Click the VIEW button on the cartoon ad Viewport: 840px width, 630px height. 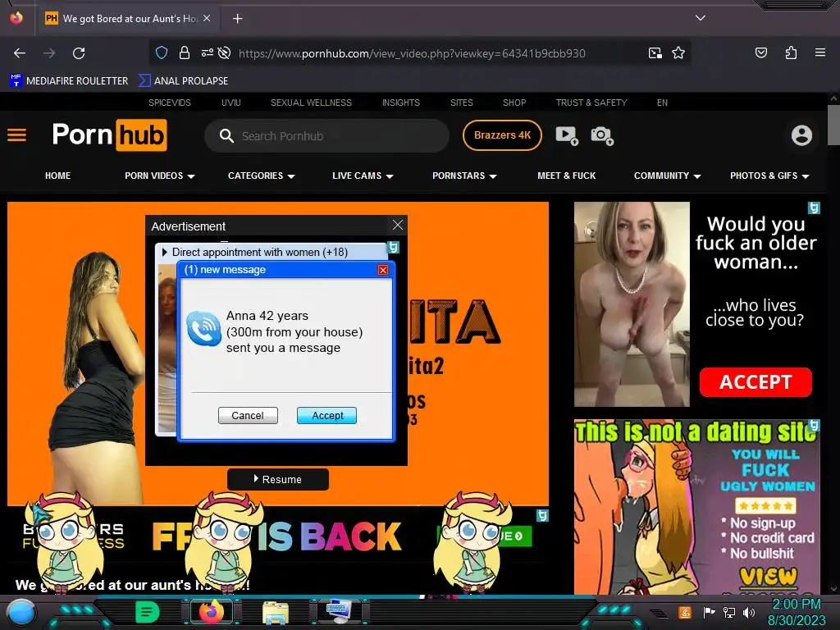pyautogui.click(x=768, y=577)
